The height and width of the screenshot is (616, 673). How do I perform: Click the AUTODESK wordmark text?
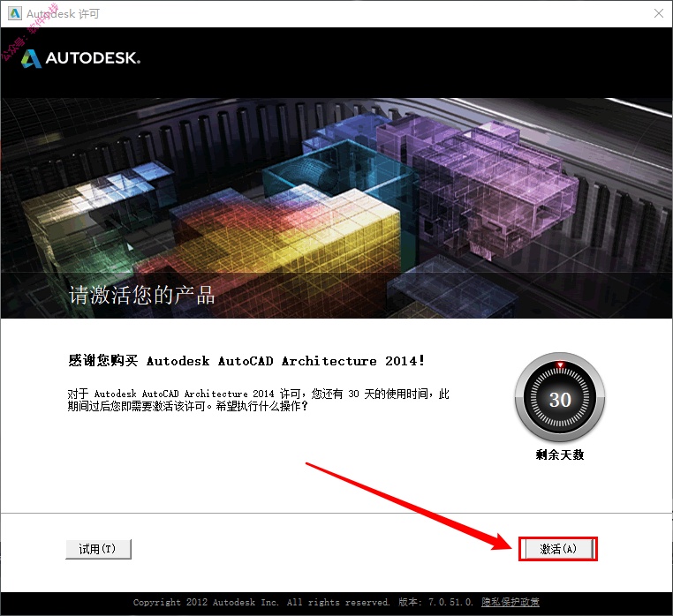coord(93,58)
